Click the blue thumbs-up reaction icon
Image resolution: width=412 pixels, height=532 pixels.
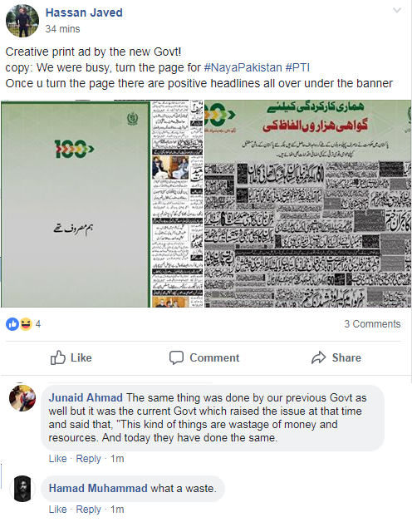click(12, 324)
